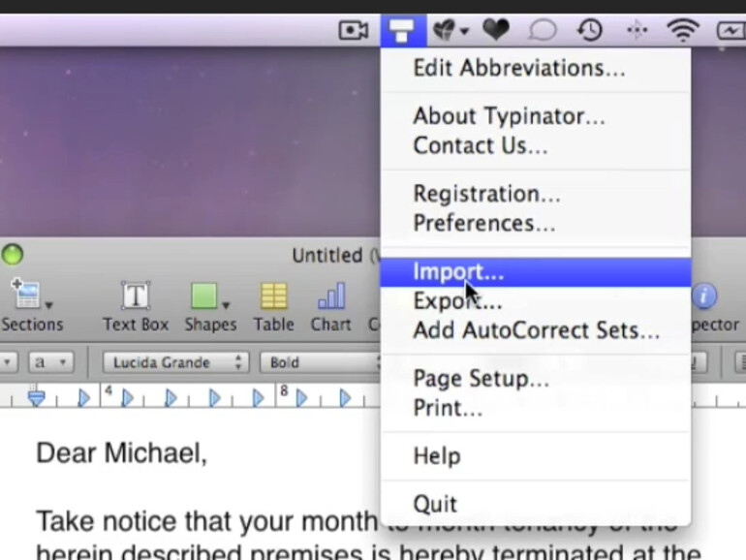Image resolution: width=746 pixels, height=560 pixels.
Task: Click the first-line indent marker on ruler
Action: pos(36,396)
